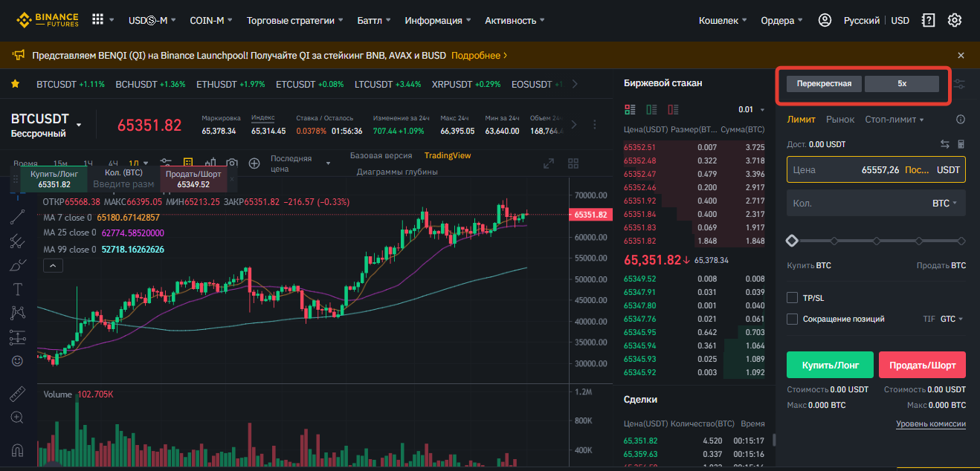Screen dimensions: 980x471
Task: Select the brush drawing tool
Action: [18, 264]
